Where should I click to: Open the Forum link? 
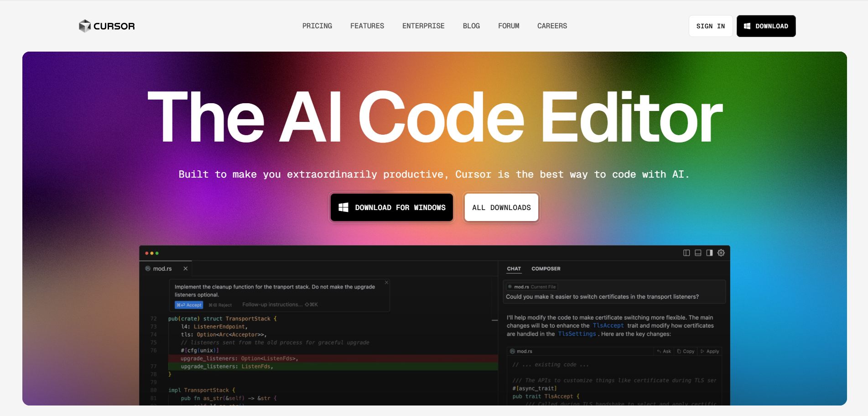click(509, 26)
